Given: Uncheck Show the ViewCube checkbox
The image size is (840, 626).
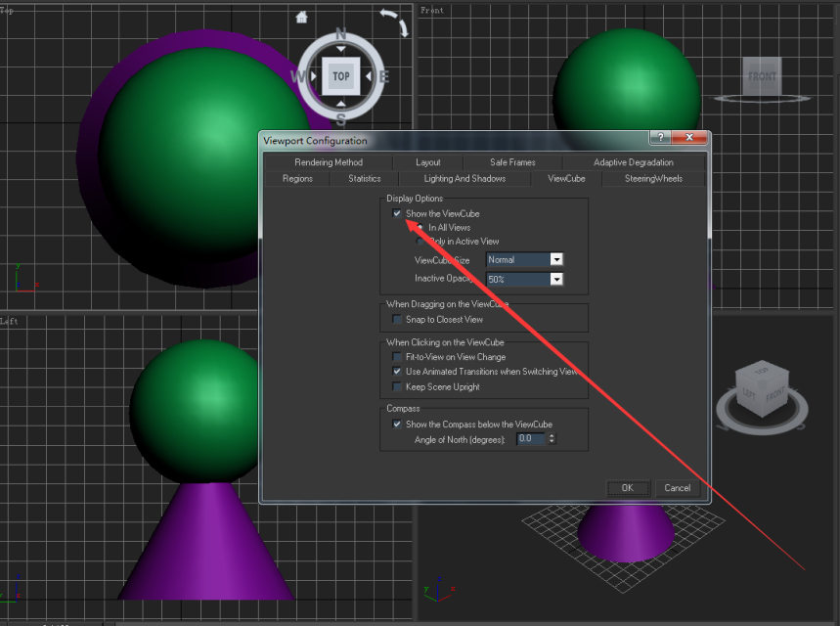Looking at the screenshot, I should point(397,213).
